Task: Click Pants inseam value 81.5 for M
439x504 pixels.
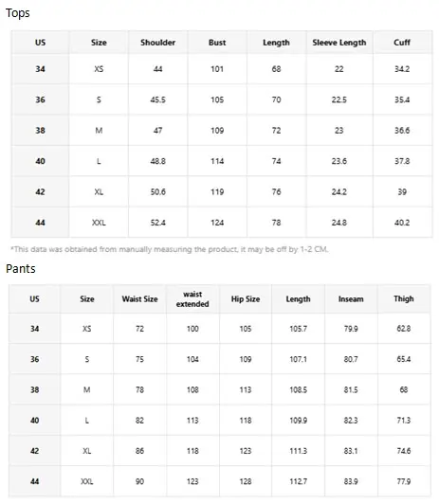Action: click(x=351, y=390)
